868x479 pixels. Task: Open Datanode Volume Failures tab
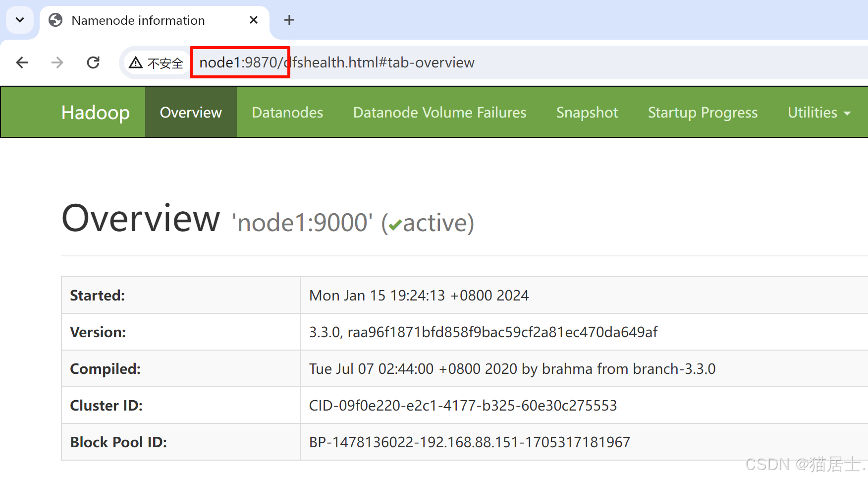click(439, 113)
